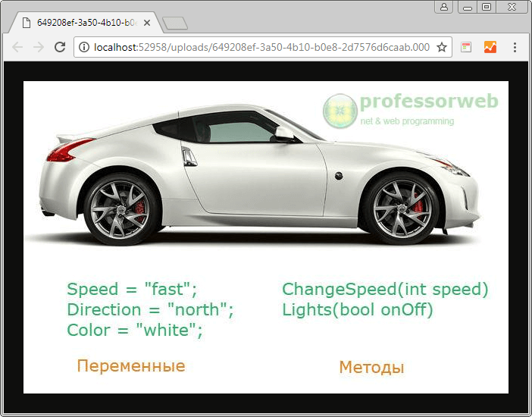The height and width of the screenshot is (417, 532).
Task: Open a new tab with the blank tab button
Action: [x=175, y=23]
